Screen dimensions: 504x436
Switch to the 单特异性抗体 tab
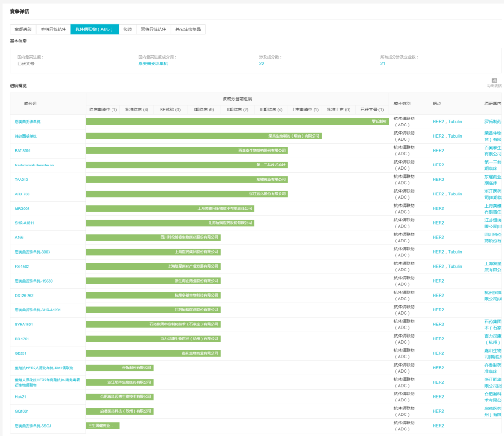pyautogui.click(x=53, y=29)
